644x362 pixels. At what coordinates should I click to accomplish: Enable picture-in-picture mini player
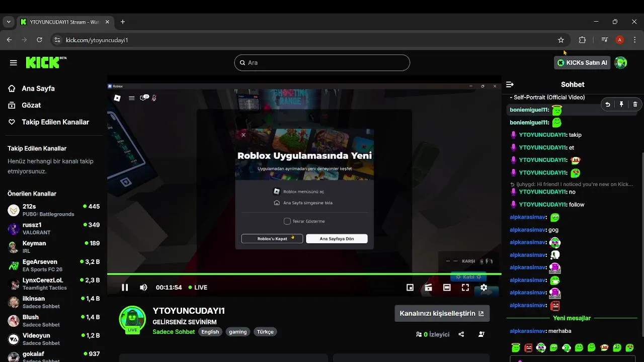click(410, 288)
